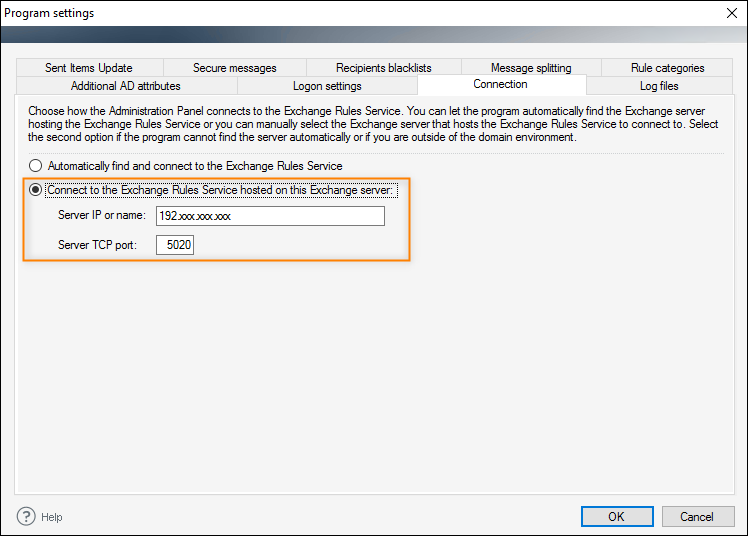Select Connect to Exchange Rules Service radio button
Screen dimensions: 748x536
pyautogui.click(x=35, y=190)
